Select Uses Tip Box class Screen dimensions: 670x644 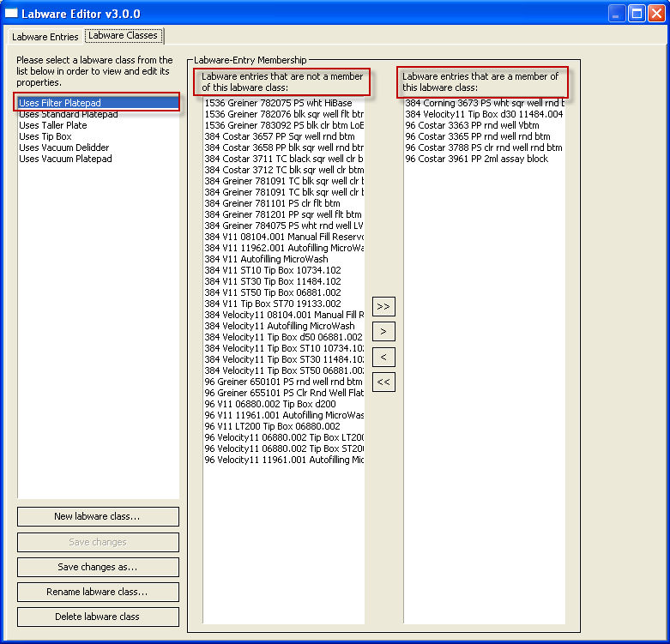45,136
